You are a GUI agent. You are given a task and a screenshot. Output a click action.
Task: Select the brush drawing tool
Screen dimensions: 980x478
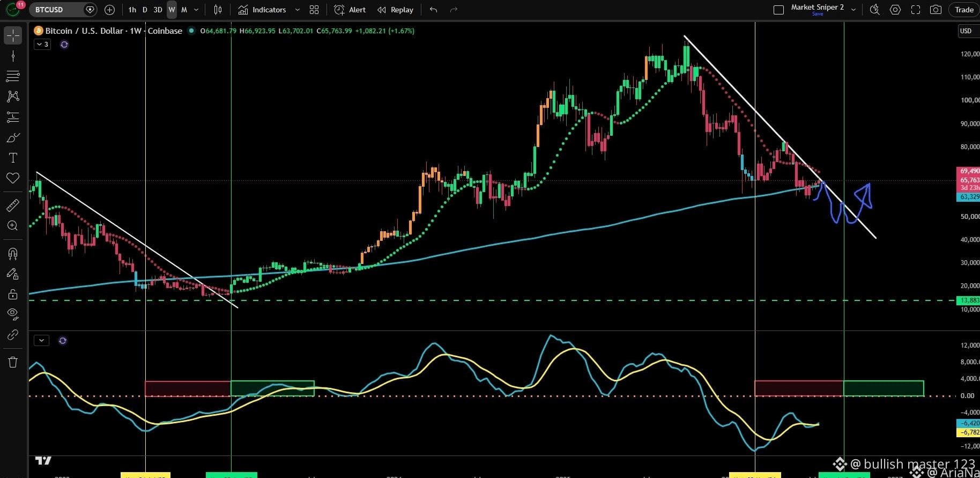click(x=13, y=138)
